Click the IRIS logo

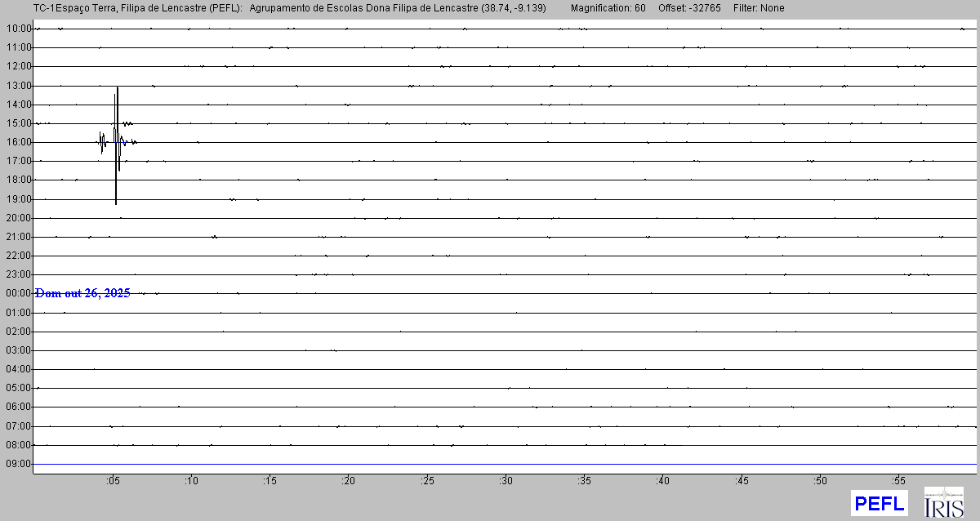pos(943,502)
